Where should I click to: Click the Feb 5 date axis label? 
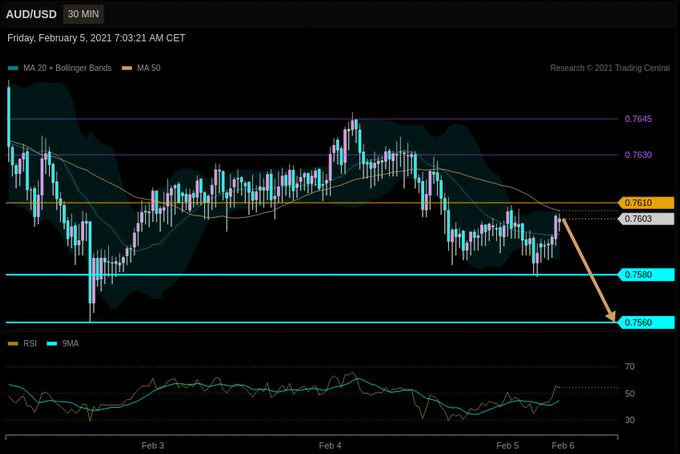(x=507, y=446)
